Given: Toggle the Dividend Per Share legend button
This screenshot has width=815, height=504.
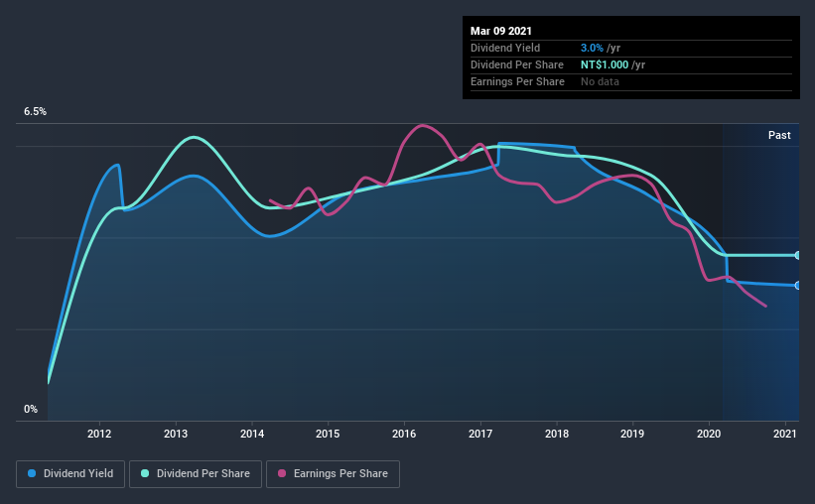Looking at the screenshot, I should click(196, 474).
